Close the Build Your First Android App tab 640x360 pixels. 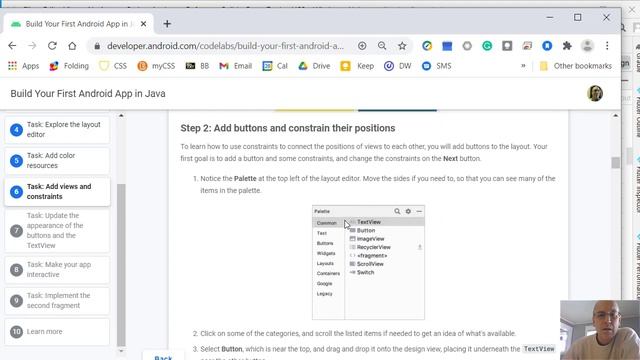[143, 24]
